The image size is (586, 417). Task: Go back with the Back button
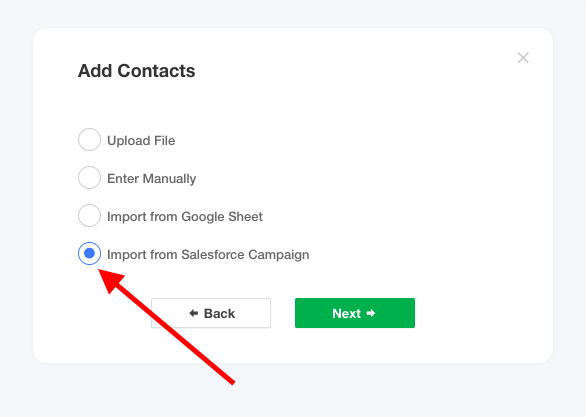211,313
